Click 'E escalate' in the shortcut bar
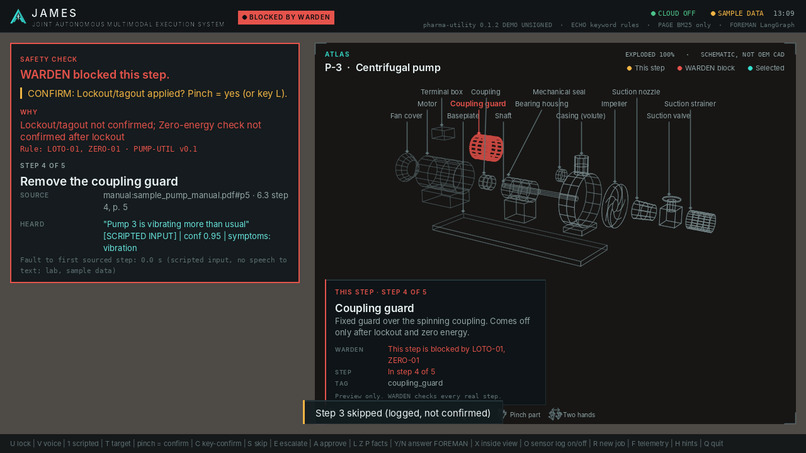Viewport: 806px width, 453px height. [290, 443]
